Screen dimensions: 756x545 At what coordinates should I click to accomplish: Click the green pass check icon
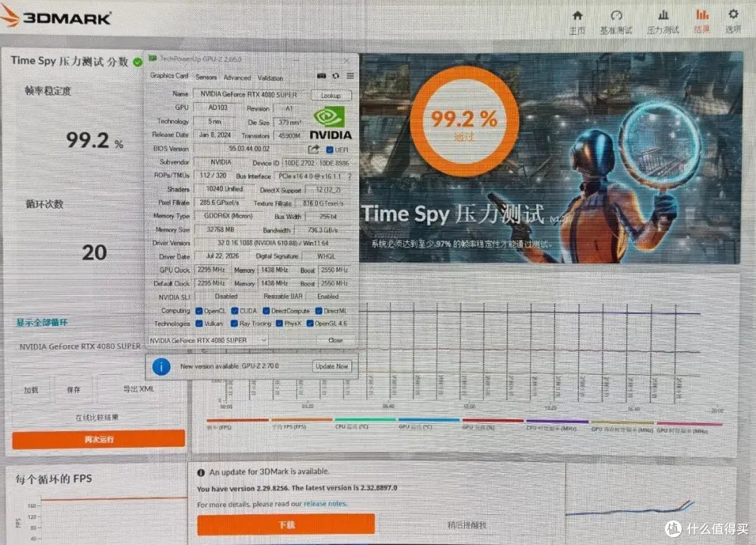tap(138, 62)
